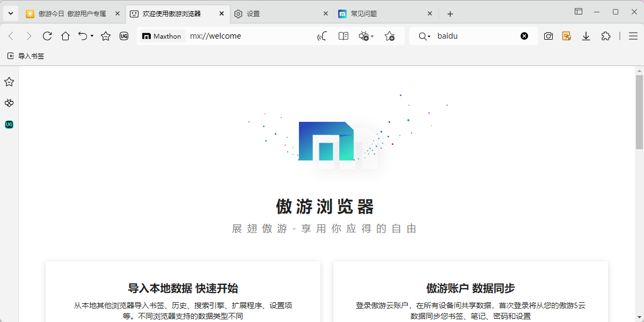Activate the read-aloud voice icon

[321, 36]
